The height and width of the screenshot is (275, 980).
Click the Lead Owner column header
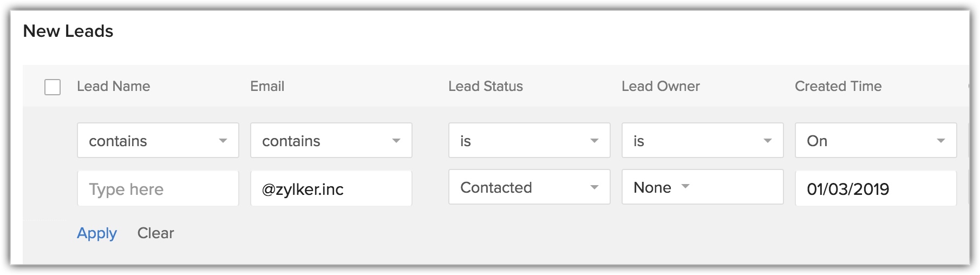(661, 86)
